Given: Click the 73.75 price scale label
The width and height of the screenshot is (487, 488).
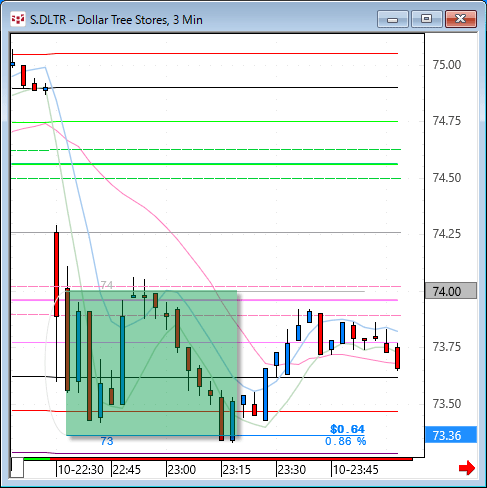Looking at the screenshot, I should [447, 347].
